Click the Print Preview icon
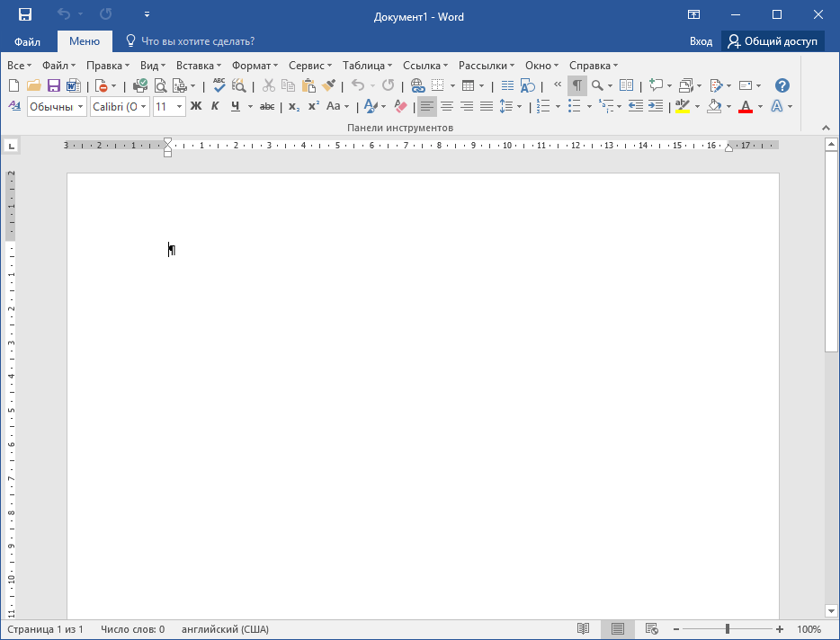The height and width of the screenshot is (640, 840). click(x=161, y=85)
